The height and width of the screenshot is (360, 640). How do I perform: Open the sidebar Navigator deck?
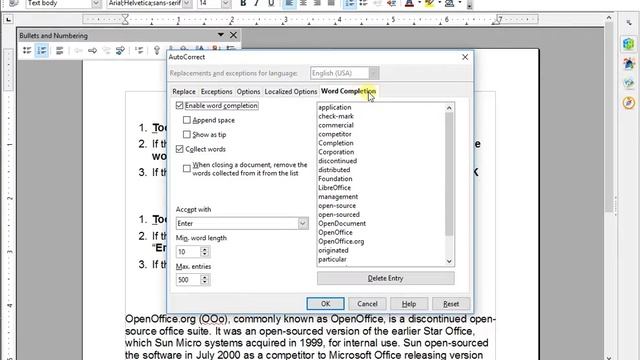tap(629, 102)
